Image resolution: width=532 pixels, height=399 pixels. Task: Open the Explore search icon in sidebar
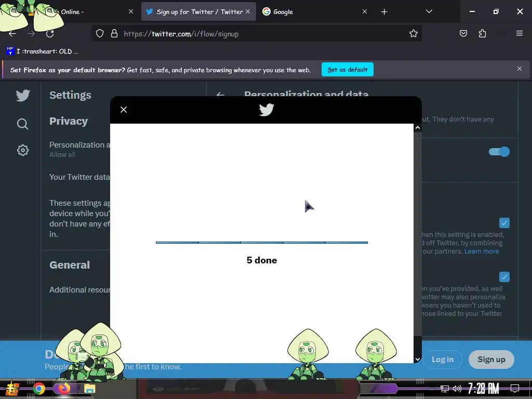point(23,124)
